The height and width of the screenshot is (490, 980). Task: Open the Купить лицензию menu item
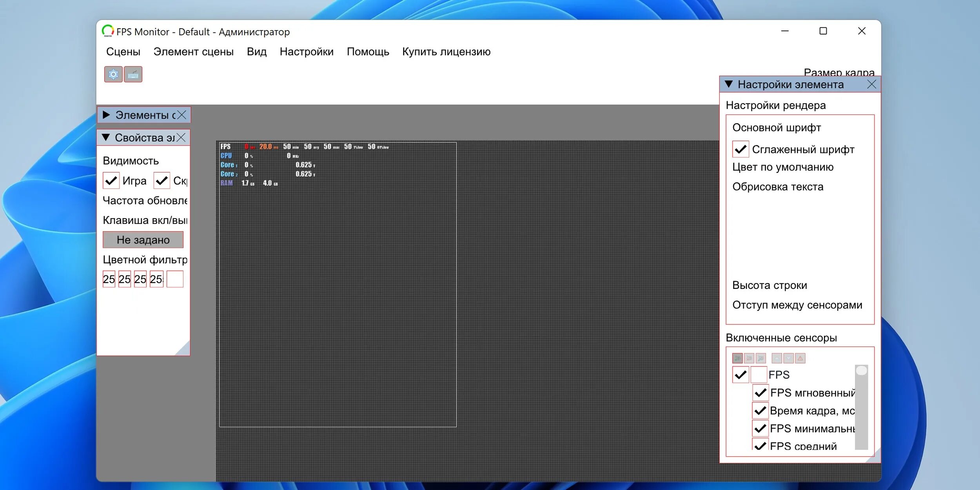pyautogui.click(x=446, y=52)
